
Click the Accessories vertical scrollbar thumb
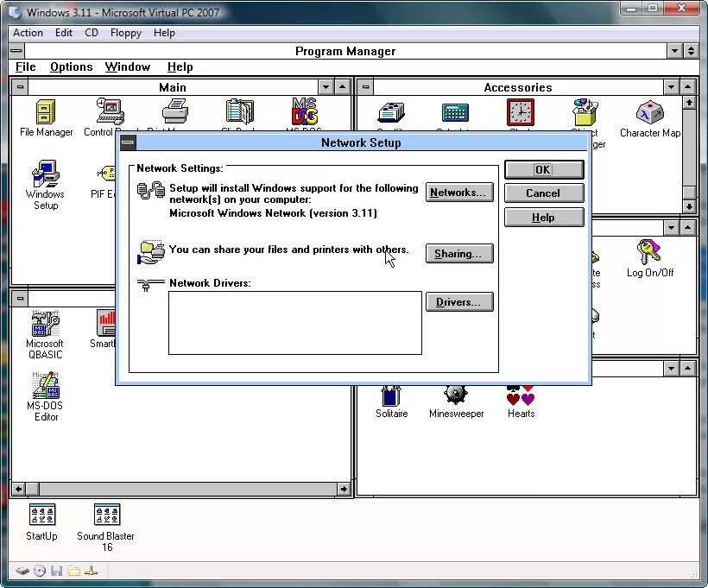click(x=689, y=193)
